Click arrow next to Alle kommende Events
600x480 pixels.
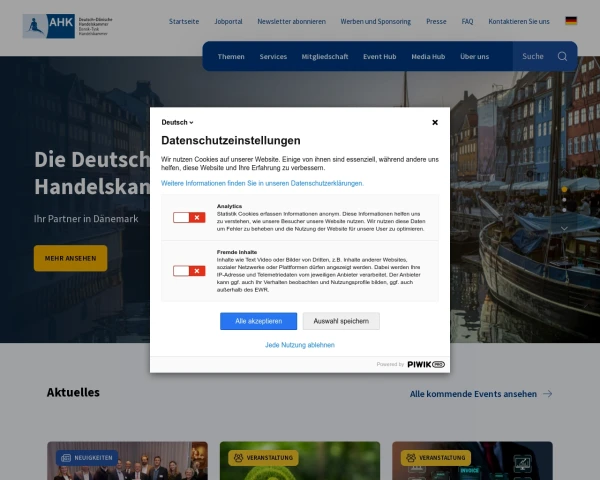coord(547,394)
